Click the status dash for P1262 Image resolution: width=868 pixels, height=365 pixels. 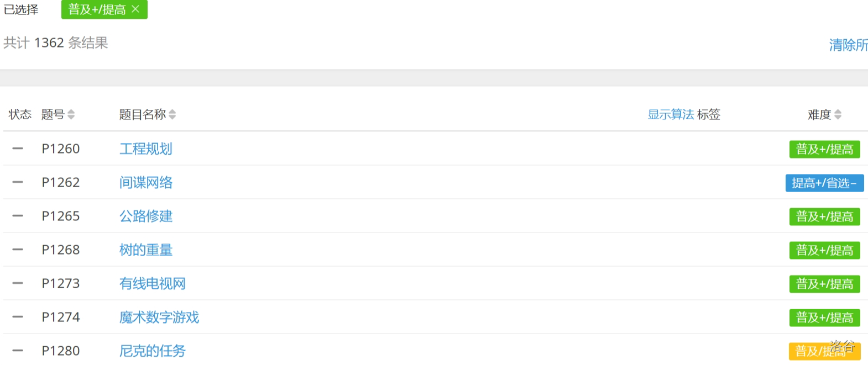18,182
